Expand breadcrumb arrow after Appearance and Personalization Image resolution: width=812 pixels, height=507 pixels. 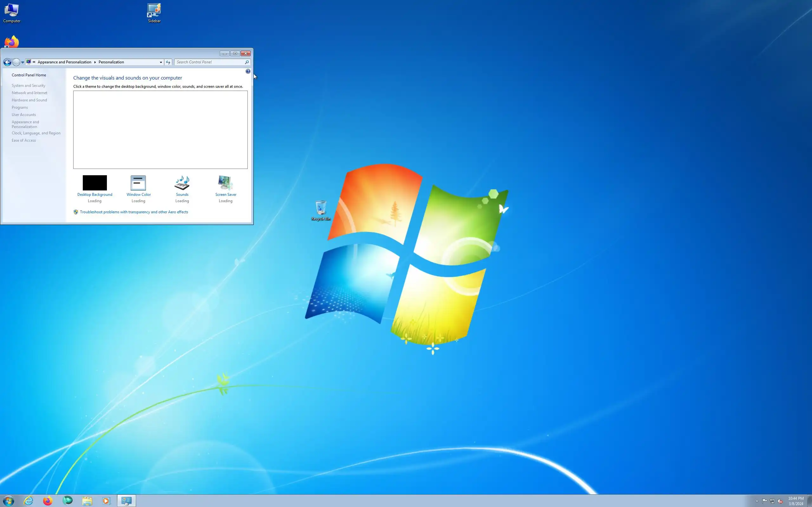point(95,62)
